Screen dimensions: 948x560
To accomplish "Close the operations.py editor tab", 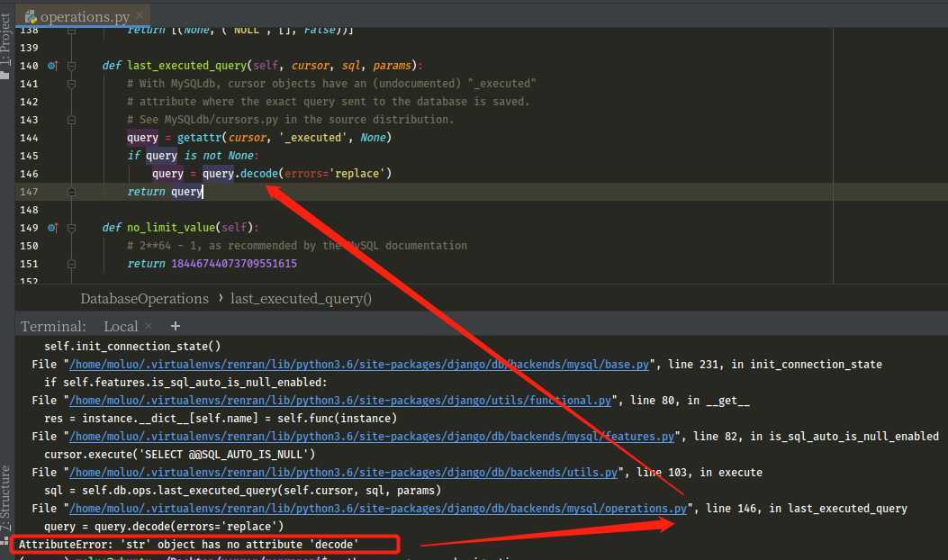I will 139,16.
